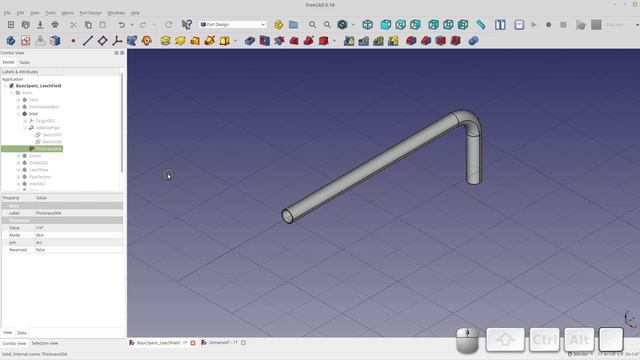Switch to the Tasks tab
The image size is (640, 360).
24,62
